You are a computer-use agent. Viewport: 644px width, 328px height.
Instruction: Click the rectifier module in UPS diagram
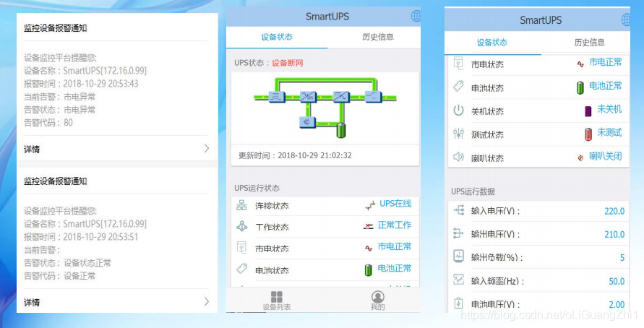tap(308, 97)
